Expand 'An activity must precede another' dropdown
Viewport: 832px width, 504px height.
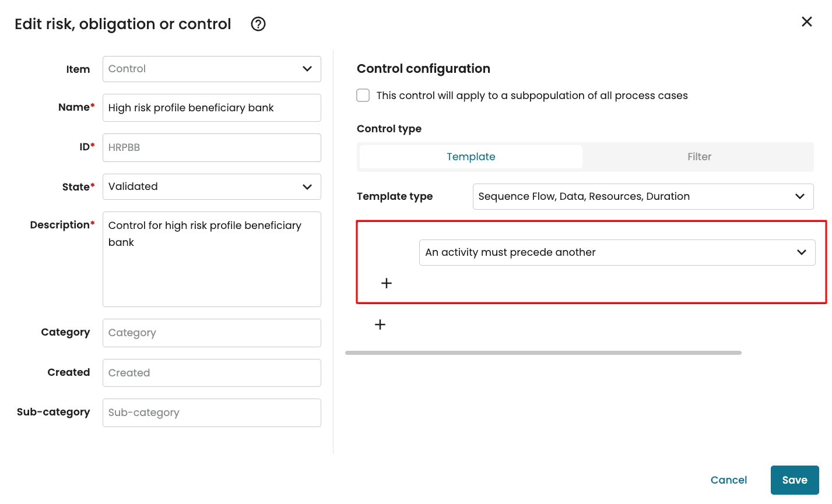pos(617,252)
